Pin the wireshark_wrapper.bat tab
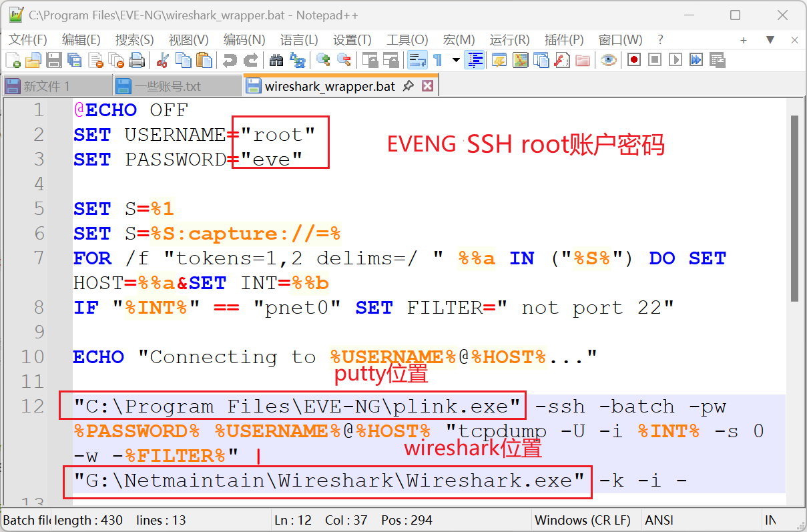The image size is (807, 532). pos(409,86)
